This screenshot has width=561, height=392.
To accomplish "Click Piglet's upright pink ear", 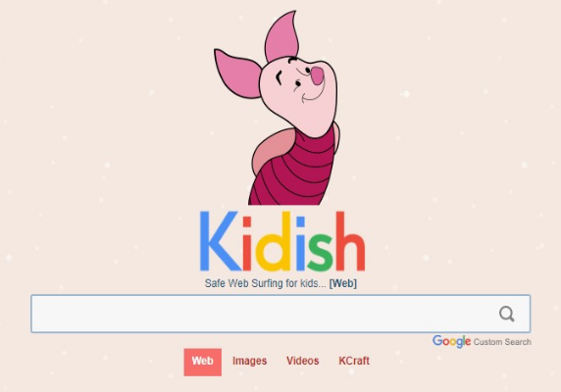I will pos(281,36).
